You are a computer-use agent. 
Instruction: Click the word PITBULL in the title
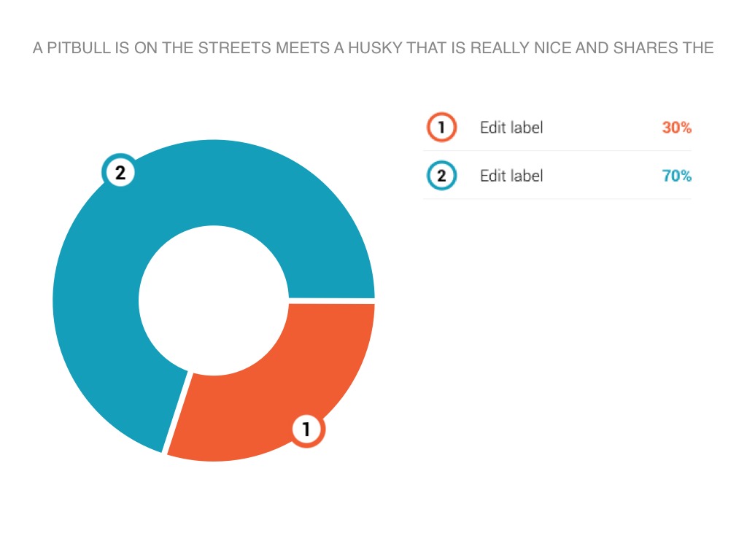pos(77,49)
